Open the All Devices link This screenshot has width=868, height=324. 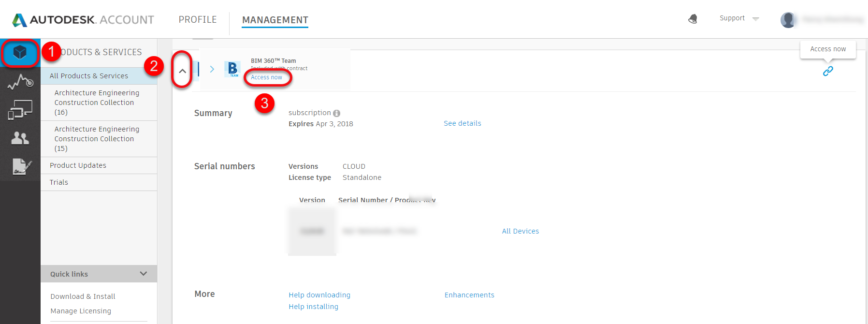point(521,231)
